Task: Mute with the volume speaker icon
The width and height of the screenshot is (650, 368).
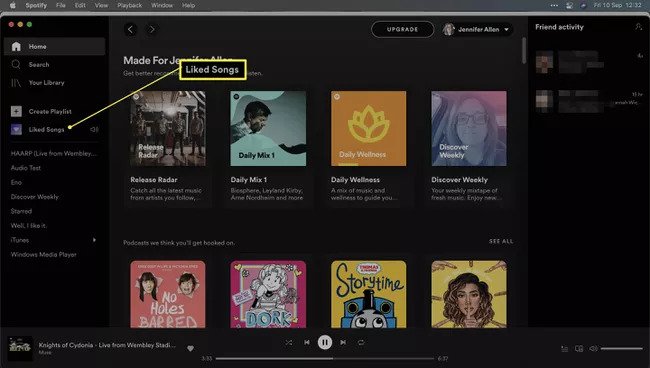Action: pos(594,349)
